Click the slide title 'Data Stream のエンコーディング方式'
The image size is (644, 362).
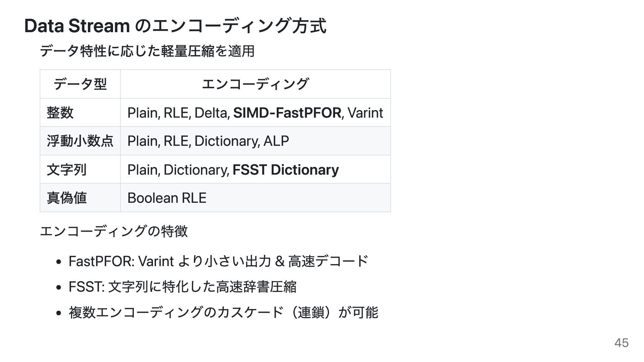click(x=175, y=26)
